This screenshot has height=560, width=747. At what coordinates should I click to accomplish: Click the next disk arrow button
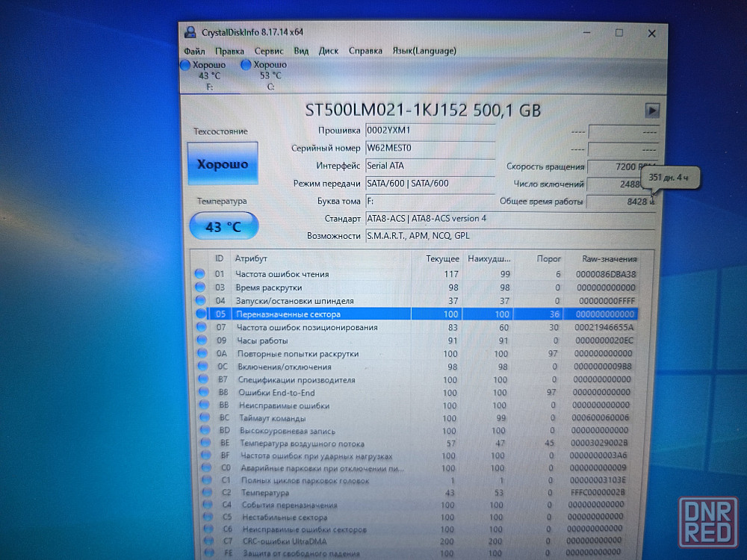click(x=651, y=111)
